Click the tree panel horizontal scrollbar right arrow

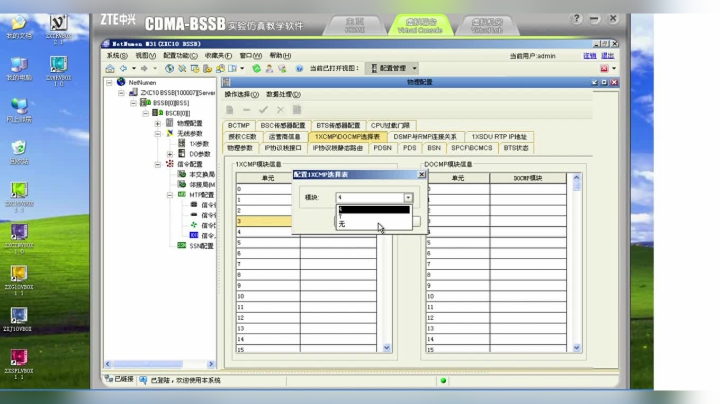211,364
